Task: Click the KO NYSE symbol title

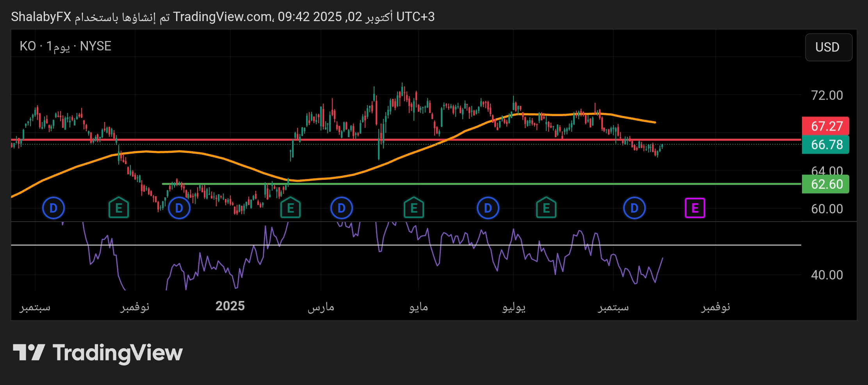Action: click(66, 46)
